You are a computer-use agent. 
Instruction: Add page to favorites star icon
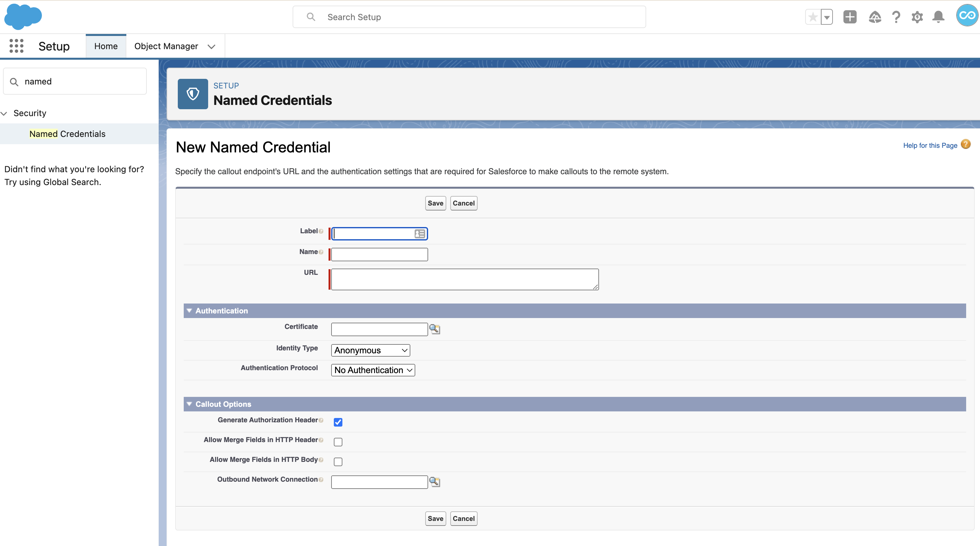point(813,17)
